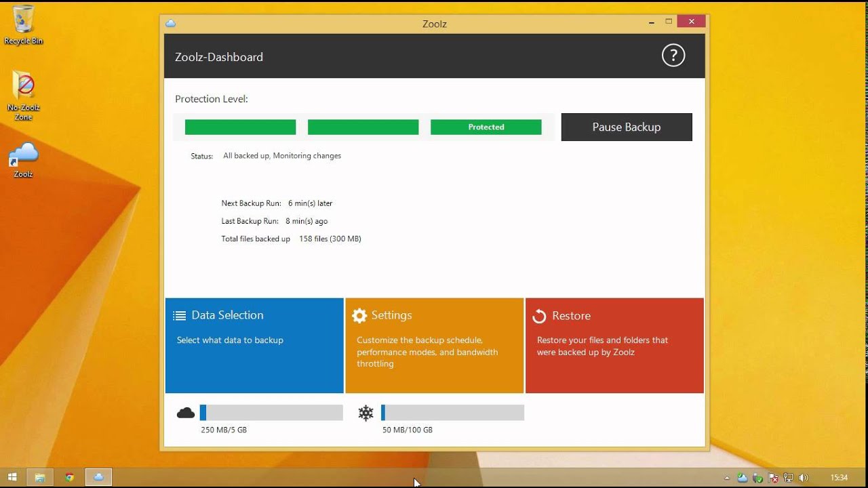Click the Zoolz-Dashboard header title
The height and width of the screenshot is (488, 868).
(219, 57)
